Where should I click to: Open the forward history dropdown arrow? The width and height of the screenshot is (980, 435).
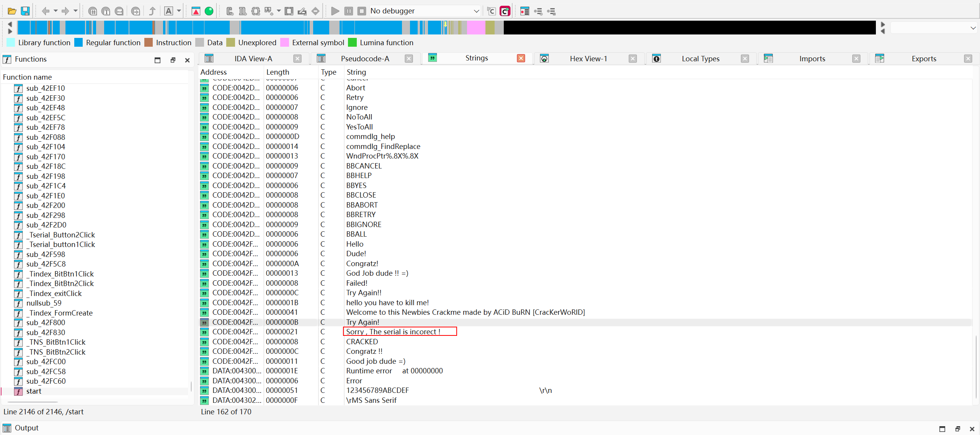point(75,11)
